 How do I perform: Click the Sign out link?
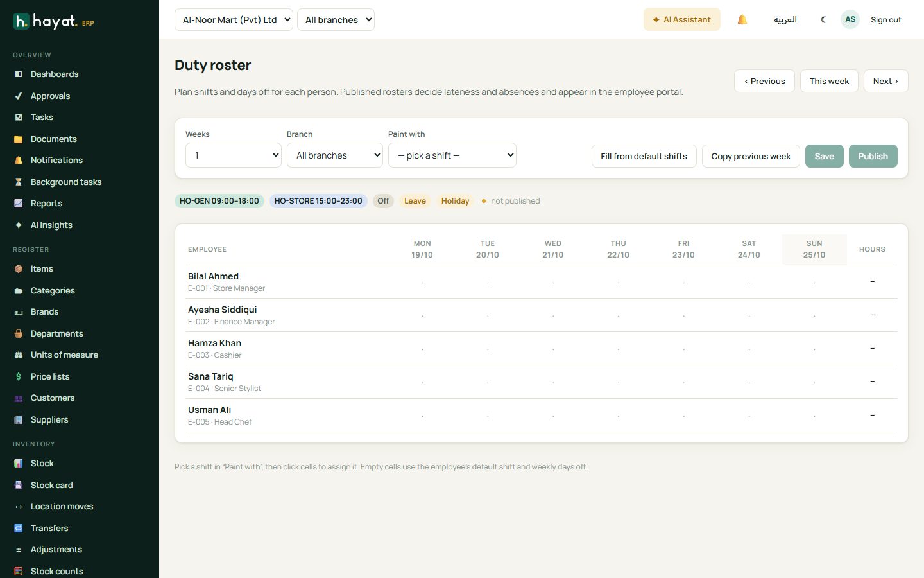[x=886, y=20]
